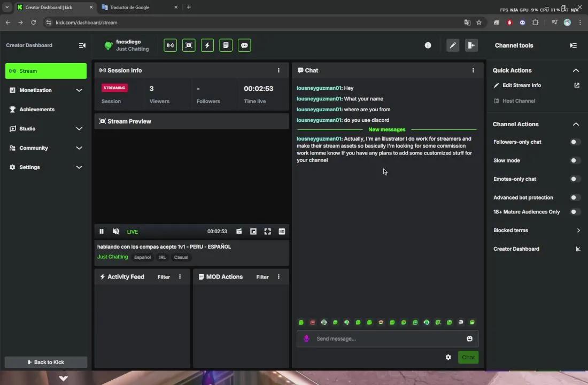The width and height of the screenshot is (588, 385).
Task: Open Edit Stream Info
Action: 521,86
